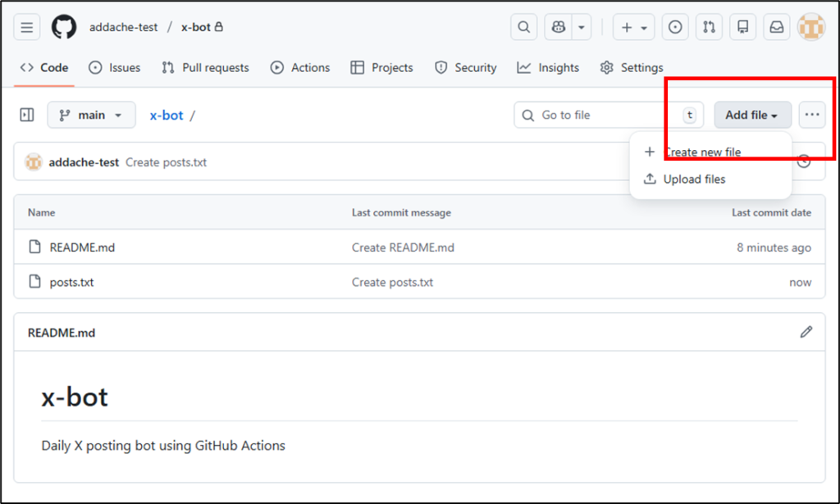
Task: Edit README with the pencil icon
Action: 806,332
